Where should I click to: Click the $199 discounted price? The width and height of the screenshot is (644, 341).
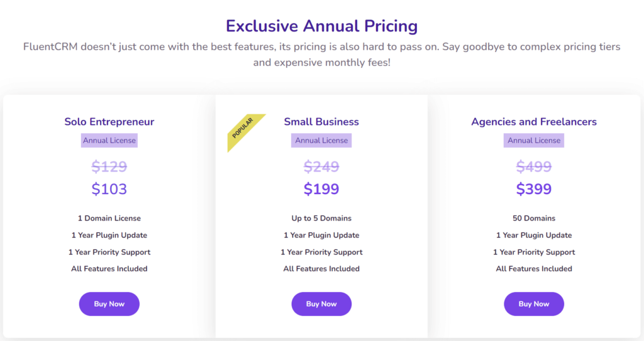click(321, 189)
